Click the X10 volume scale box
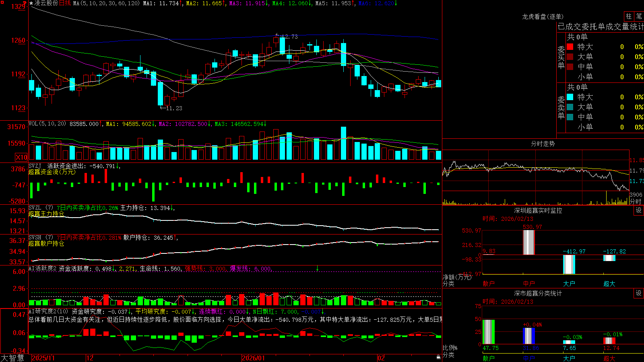 coord(21,157)
